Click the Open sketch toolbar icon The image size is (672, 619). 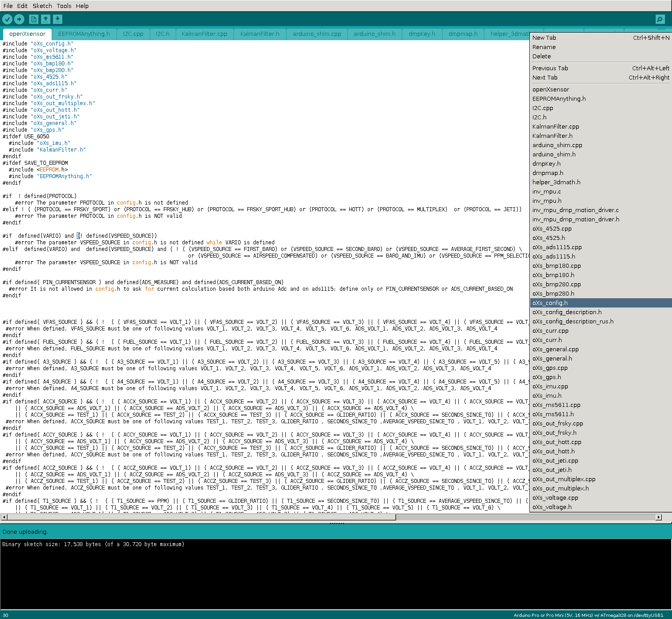pyautogui.click(x=45, y=19)
